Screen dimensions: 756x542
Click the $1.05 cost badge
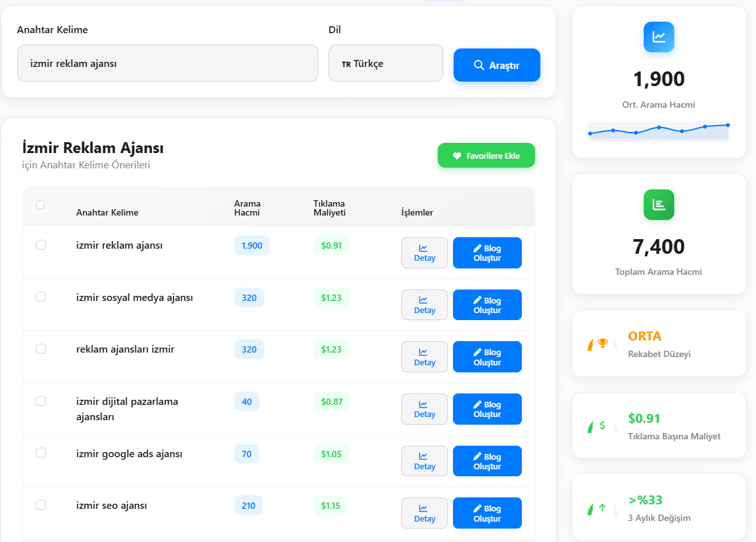tap(331, 454)
